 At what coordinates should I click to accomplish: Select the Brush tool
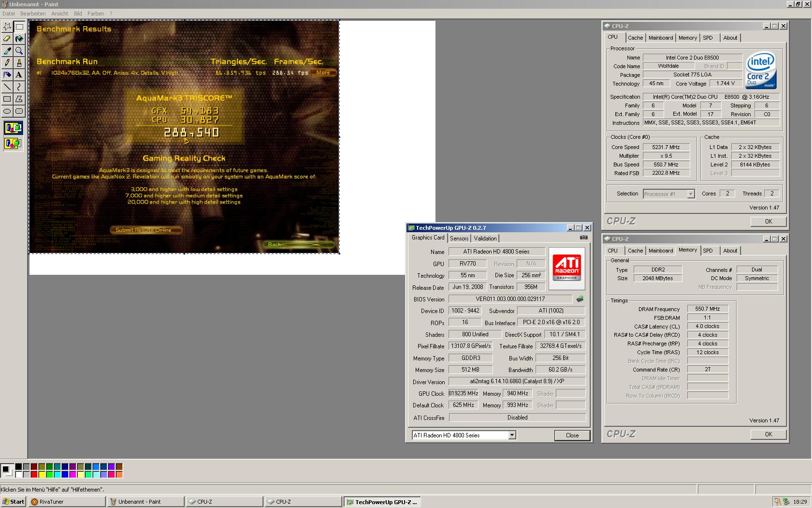pos(19,63)
